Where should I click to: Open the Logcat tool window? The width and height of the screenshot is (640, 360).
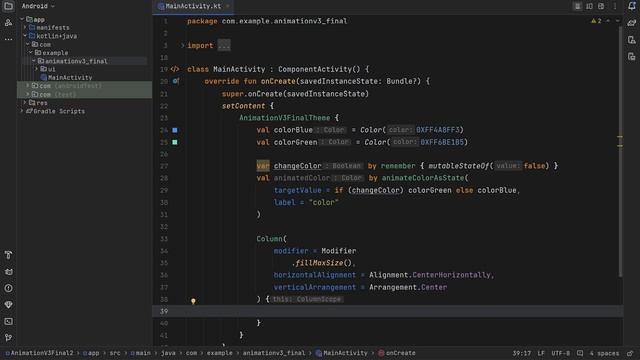click(8, 272)
